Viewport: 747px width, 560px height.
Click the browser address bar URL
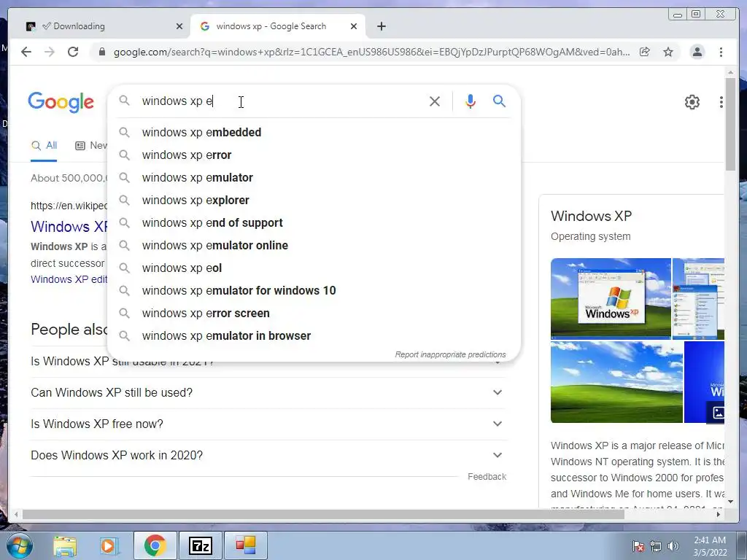coord(371,52)
